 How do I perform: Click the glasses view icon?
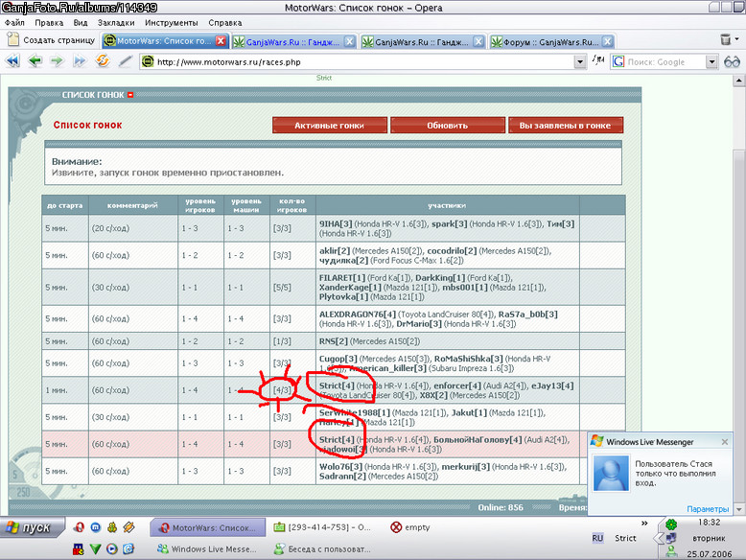[732, 62]
